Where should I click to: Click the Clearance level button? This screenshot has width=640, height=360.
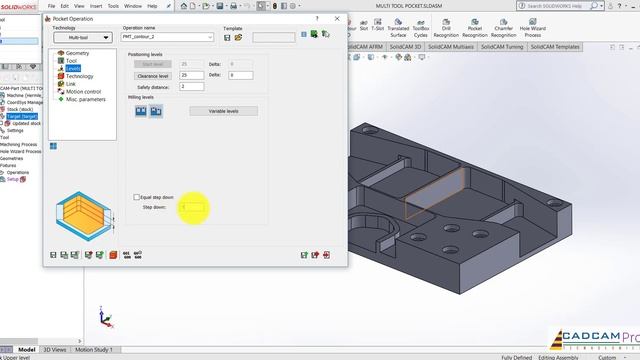(x=153, y=76)
